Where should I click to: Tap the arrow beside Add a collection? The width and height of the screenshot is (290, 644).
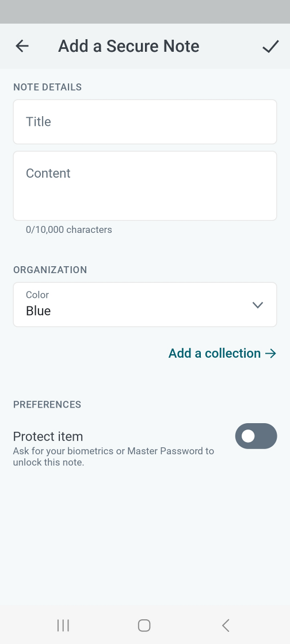pyautogui.click(x=270, y=353)
